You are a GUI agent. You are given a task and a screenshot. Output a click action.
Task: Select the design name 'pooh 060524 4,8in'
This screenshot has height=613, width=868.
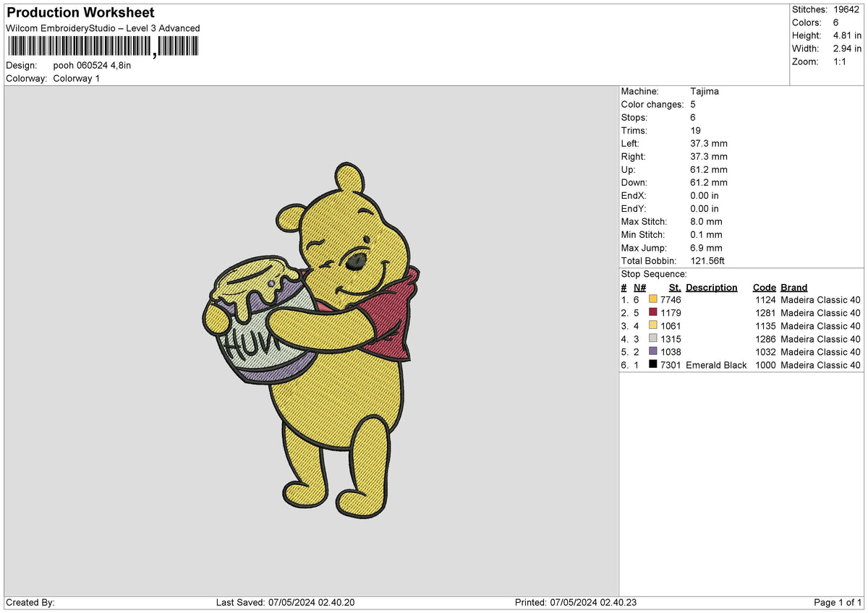pyautogui.click(x=92, y=65)
